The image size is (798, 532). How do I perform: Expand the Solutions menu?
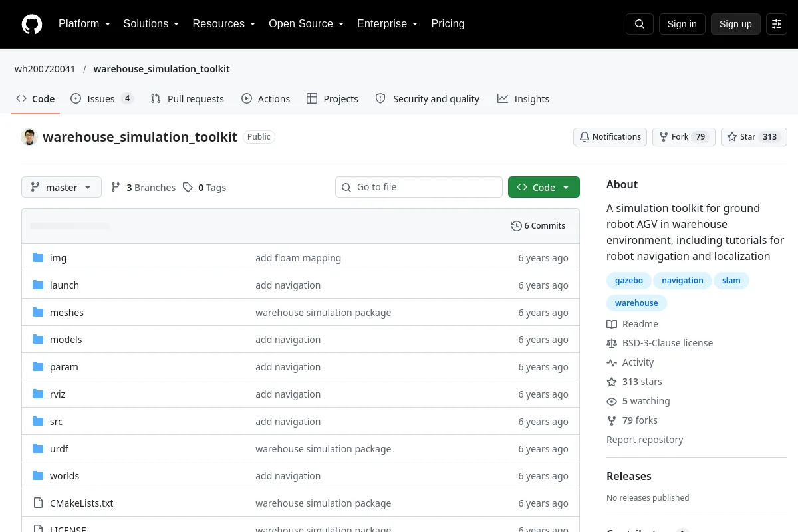[152, 24]
